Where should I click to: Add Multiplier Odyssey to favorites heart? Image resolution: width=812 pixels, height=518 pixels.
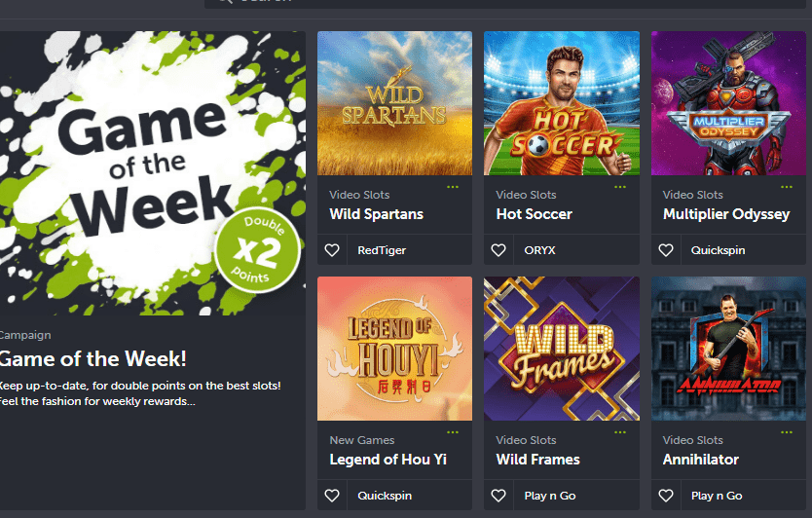pos(665,250)
